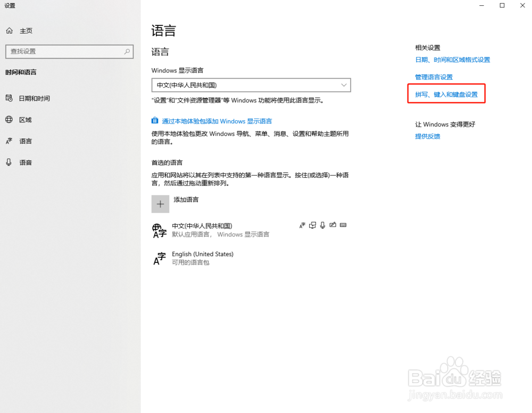Open 区域 settings via the globe icon
Screen dimensions: 532x413
click(x=9, y=120)
